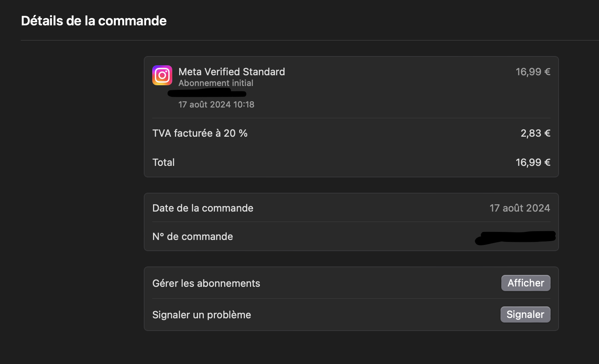The width and height of the screenshot is (599, 364).
Task: Click the redacted line under Abonnement initial
Action: tap(207, 93)
